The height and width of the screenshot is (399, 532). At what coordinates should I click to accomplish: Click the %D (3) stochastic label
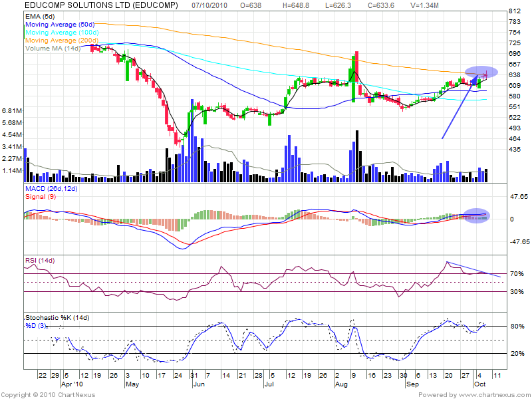point(36,325)
